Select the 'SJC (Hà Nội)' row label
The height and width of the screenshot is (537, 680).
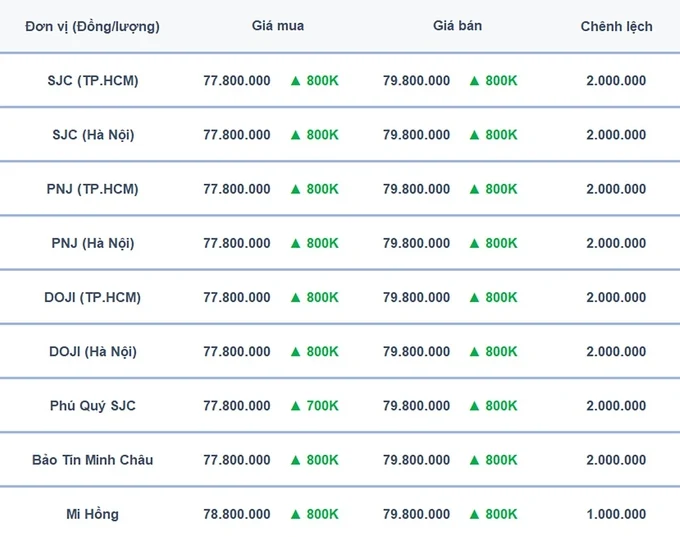coord(93,135)
